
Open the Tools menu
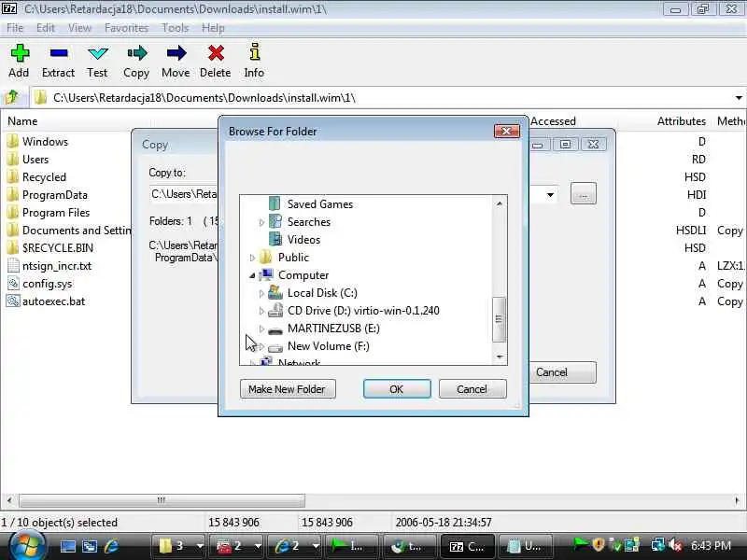pyautogui.click(x=176, y=28)
